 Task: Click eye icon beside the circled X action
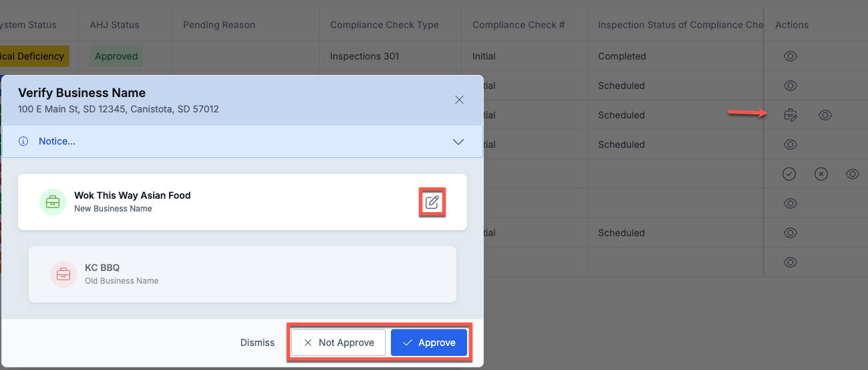[x=853, y=174]
